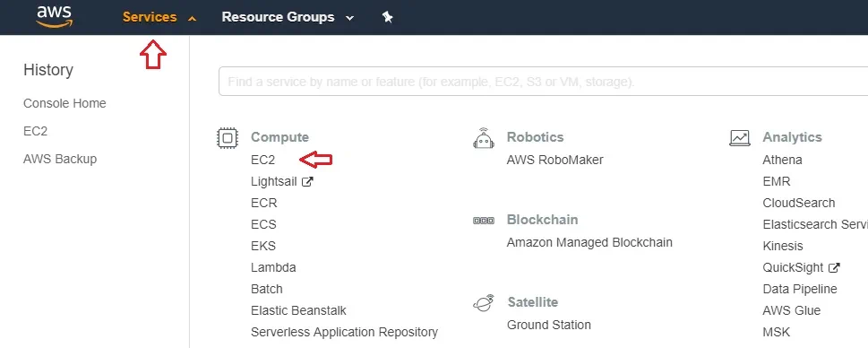The width and height of the screenshot is (868, 348).
Task: Open Athena service
Action: (782, 160)
